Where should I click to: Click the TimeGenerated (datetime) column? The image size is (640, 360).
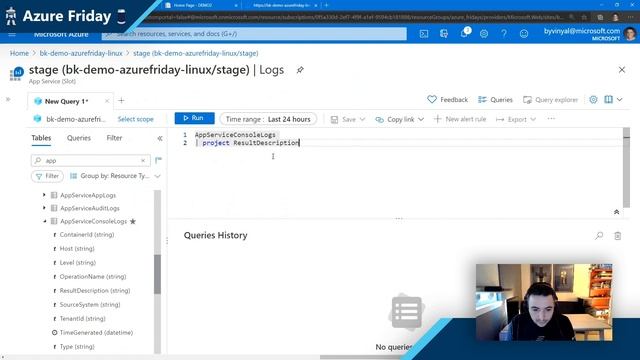coord(96,333)
